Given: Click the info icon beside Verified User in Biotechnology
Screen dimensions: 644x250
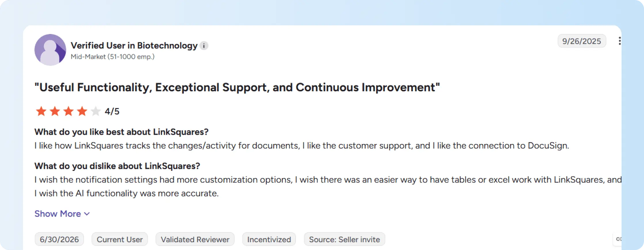Looking at the screenshot, I should (x=204, y=46).
